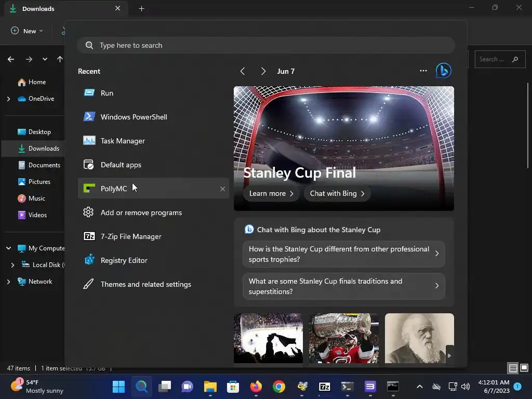Click the Type here to search box
This screenshot has width=532, height=399.
266,45
